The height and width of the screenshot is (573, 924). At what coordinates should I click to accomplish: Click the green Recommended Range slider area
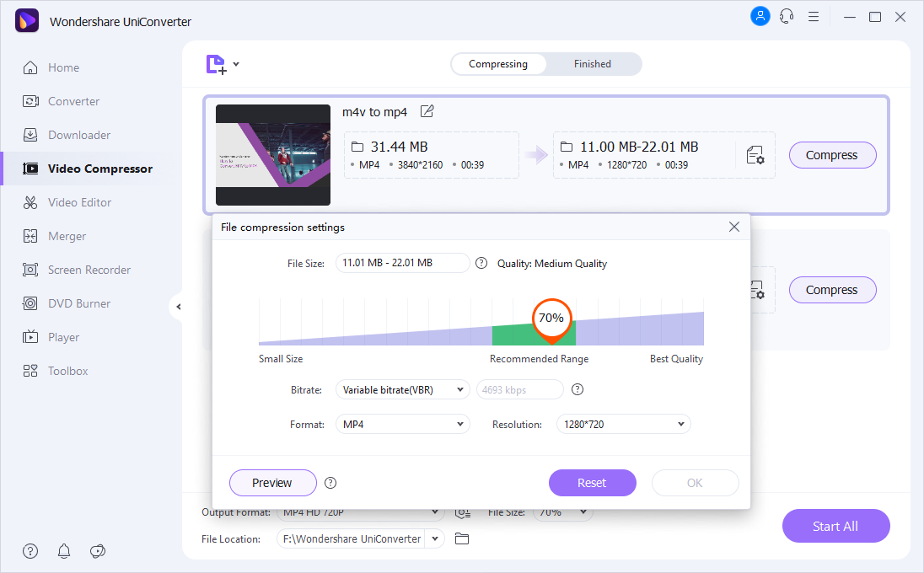pos(534,334)
